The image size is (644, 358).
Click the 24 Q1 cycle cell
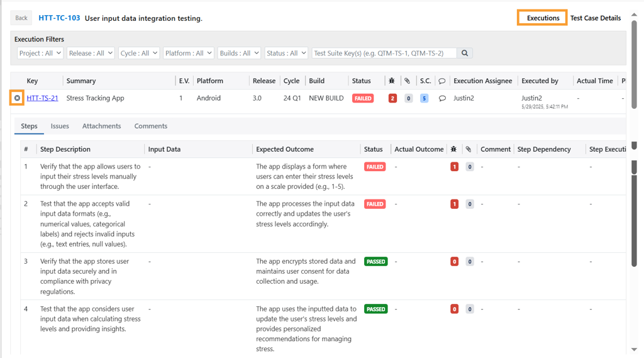pos(292,98)
